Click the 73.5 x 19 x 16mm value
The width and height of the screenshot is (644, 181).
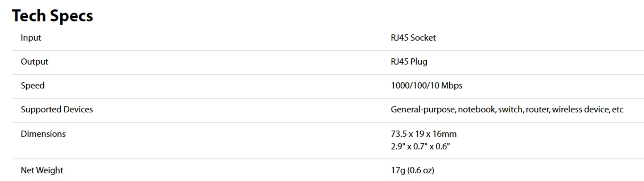[x=423, y=134]
